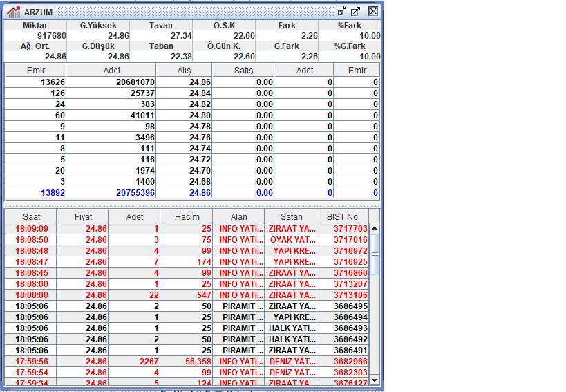Select the Miktar value 917680
566x392 pixels.
coord(52,36)
